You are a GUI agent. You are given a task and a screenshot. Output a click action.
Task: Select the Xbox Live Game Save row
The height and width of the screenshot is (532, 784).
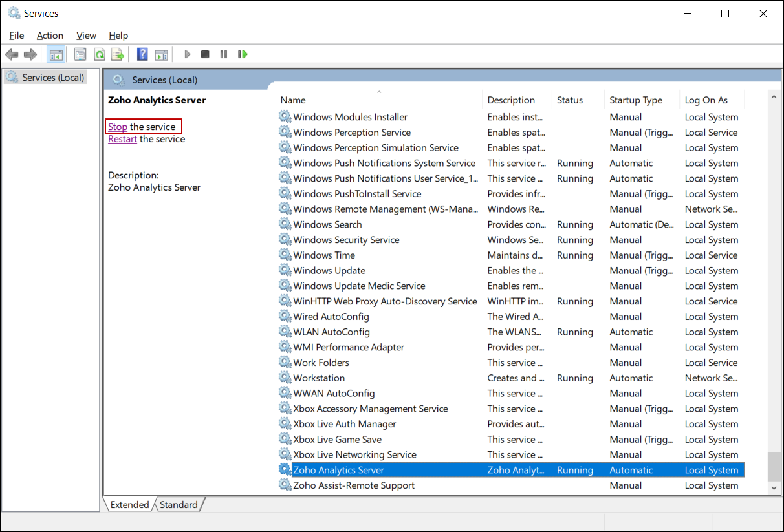(511, 440)
